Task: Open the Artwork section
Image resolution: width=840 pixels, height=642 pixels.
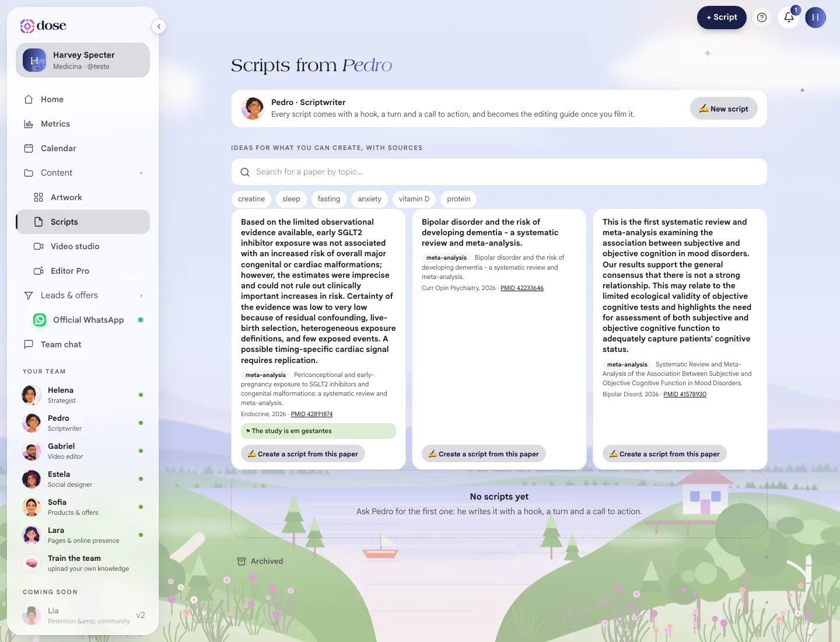Action: pos(83,197)
